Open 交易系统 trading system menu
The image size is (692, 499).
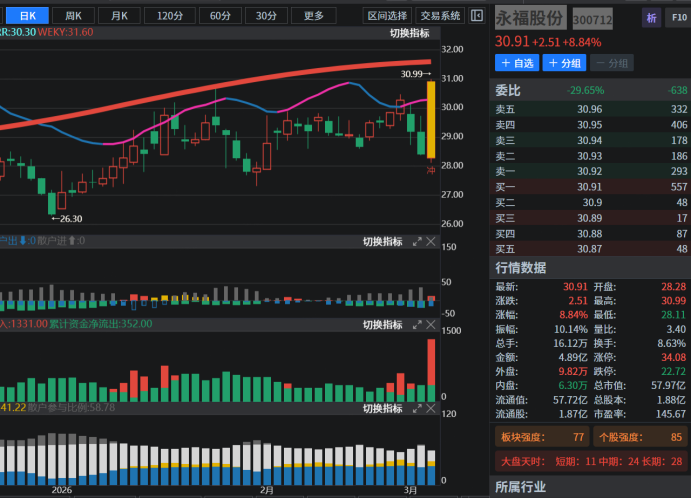click(441, 15)
